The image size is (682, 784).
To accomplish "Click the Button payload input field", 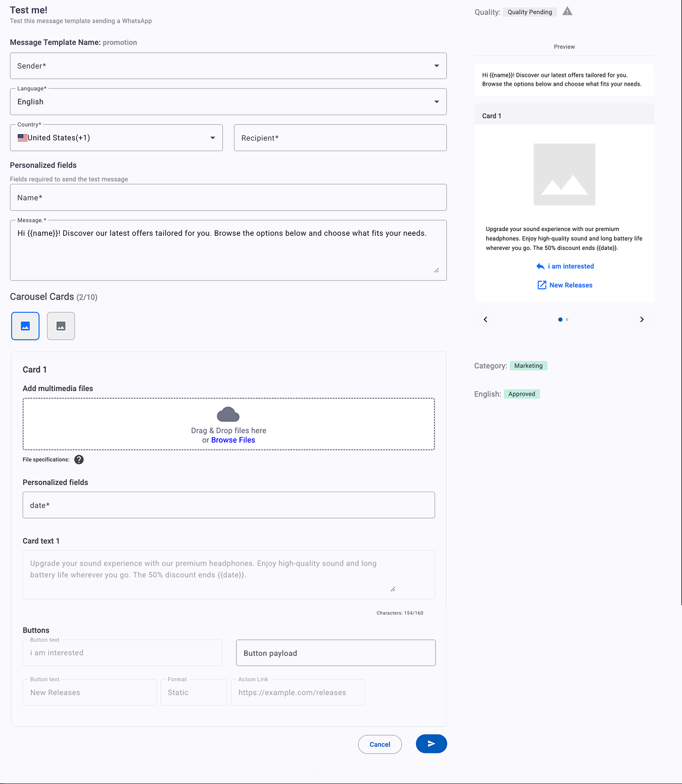I will pyautogui.click(x=336, y=653).
